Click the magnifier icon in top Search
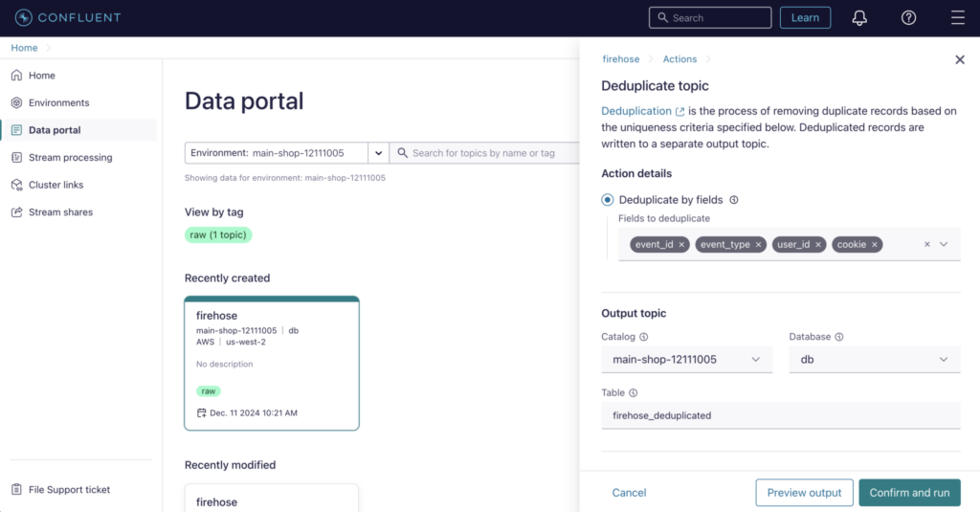 (x=662, y=18)
